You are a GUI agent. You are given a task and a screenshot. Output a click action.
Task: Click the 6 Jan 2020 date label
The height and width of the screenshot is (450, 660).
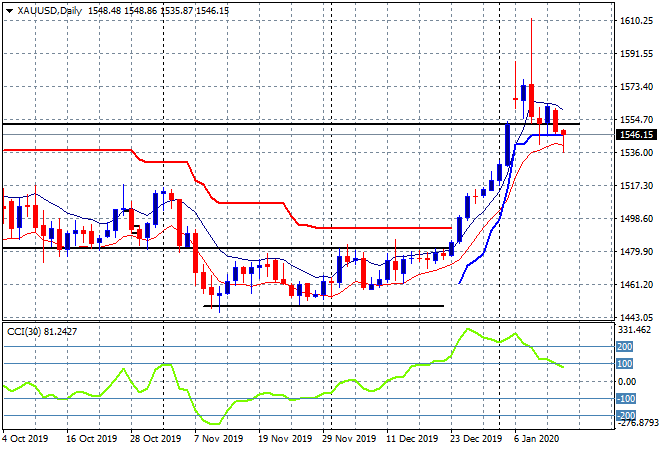pyautogui.click(x=537, y=439)
